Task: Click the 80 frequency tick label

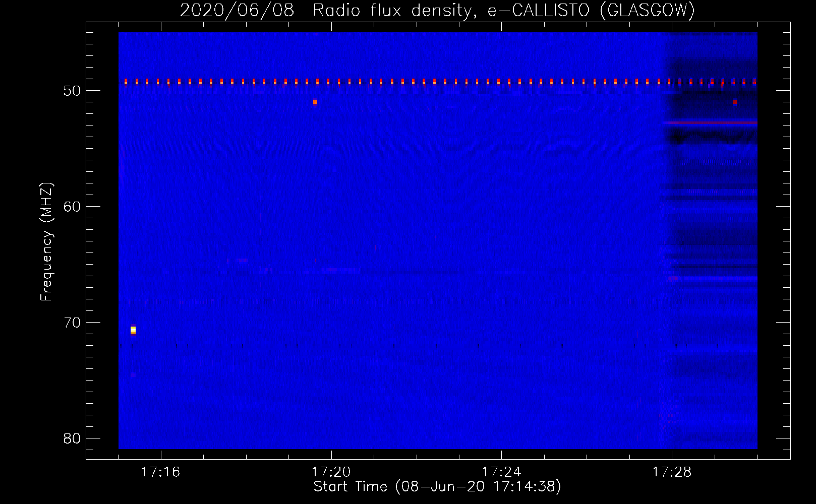Action: point(72,438)
